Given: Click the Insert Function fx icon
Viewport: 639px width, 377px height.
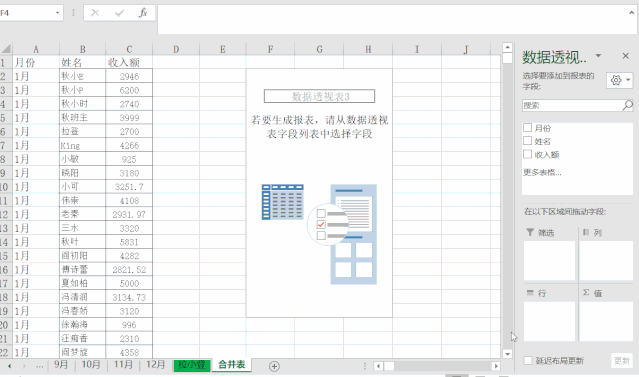Looking at the screenshot, I should tap(143, 13).
